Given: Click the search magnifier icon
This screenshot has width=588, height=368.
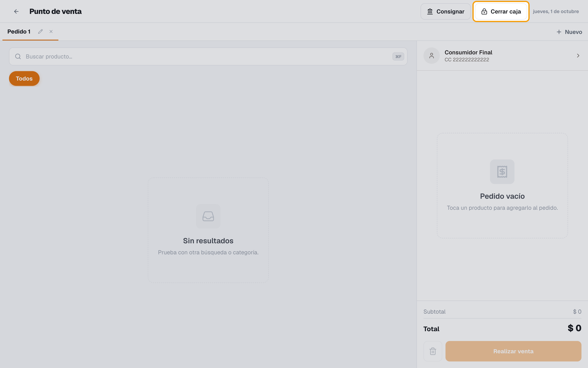Looking at the screenshot, I should (x=18, y=56).
